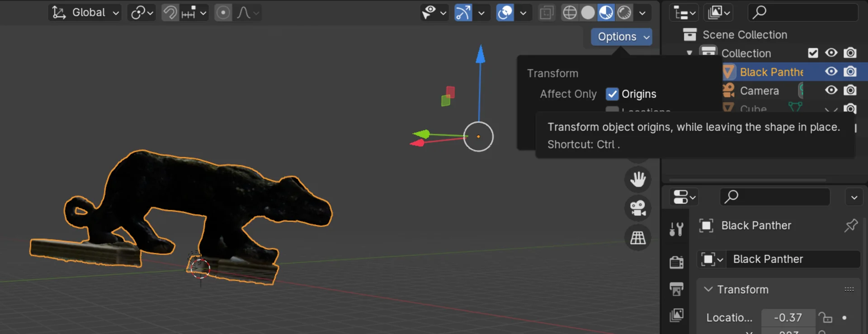868x334 pixels.
Task: Toggle snapping magnet icon
Action: [170, 13]
